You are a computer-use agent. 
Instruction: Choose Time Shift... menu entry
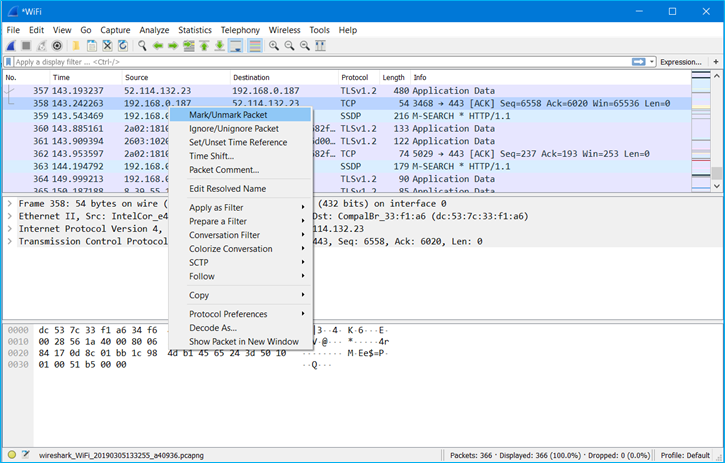[x=240, y=156]
